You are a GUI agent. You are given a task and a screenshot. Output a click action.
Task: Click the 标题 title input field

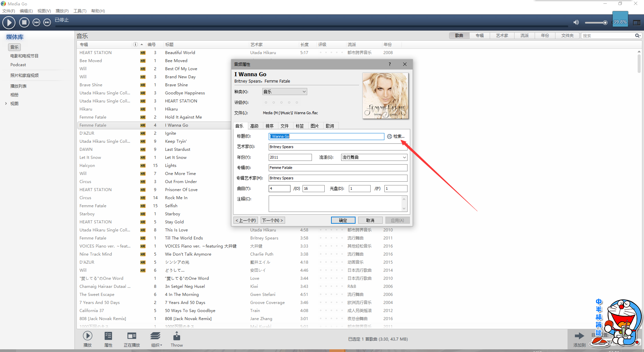point(326,136)
